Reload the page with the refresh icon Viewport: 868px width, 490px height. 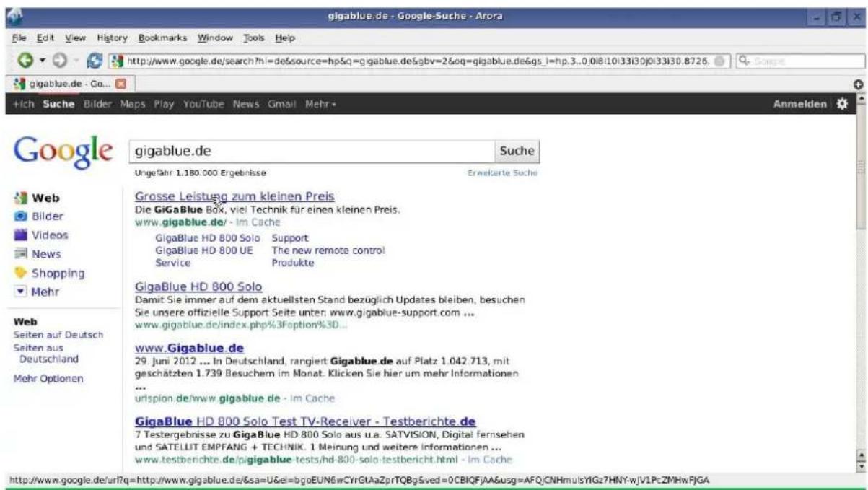click(94, 62)
